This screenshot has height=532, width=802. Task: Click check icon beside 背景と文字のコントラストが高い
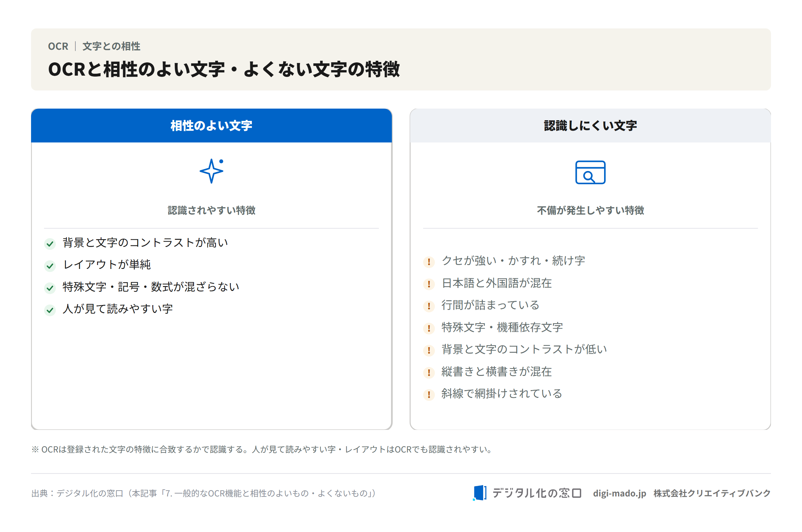click(x=50, y=244)
